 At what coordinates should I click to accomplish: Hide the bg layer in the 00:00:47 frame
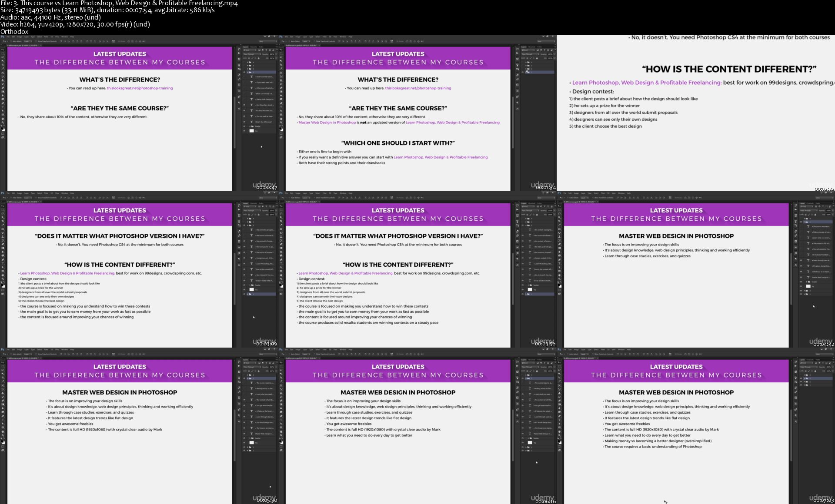click(x=244, y=131)
